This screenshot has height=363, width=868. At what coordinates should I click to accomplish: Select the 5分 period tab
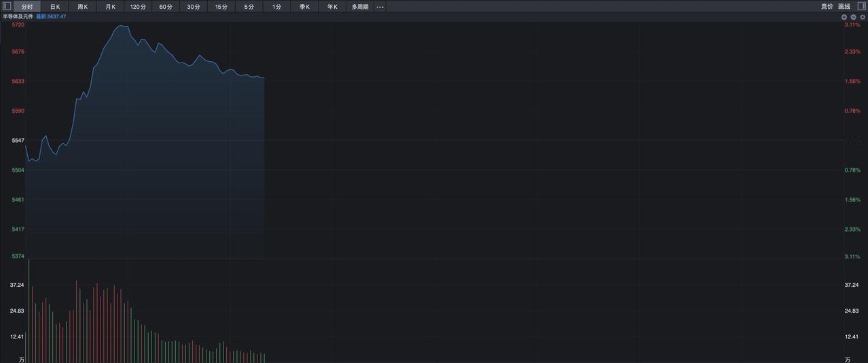[249, 6]
